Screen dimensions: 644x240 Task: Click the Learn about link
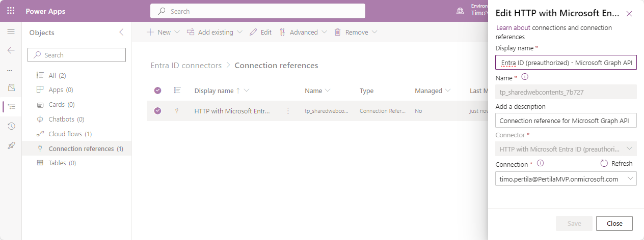(513, 28)
